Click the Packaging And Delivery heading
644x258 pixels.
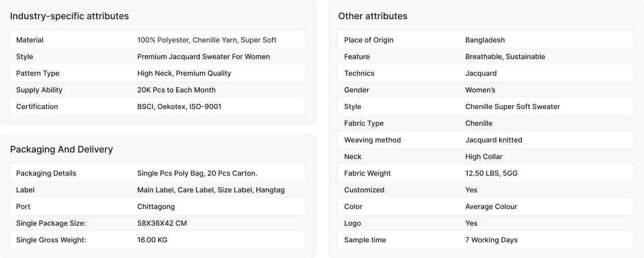coord(62,149)
